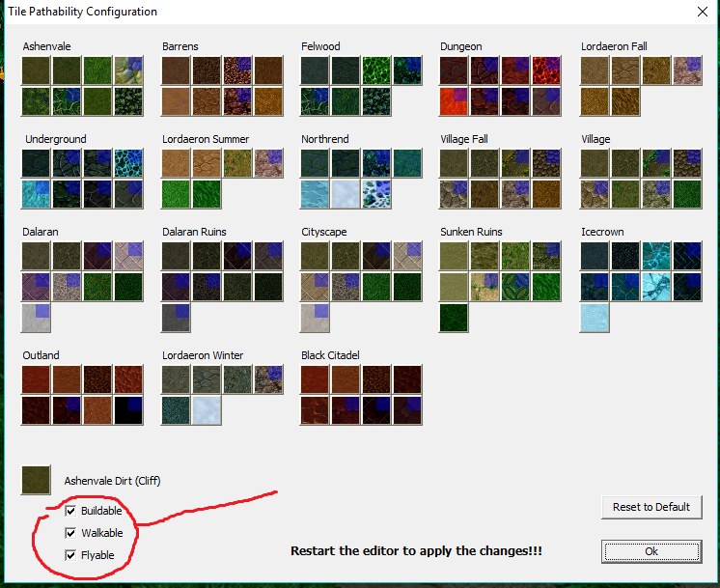Close the Tile Pathability Configuration dialog
This screenshot has width=720, height=588.
coord(702,12)
